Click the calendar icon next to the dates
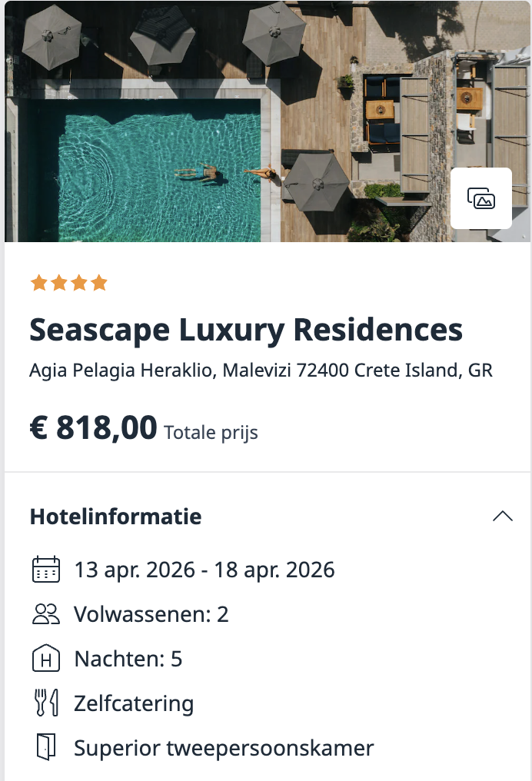This screenshot has width=532, height=781. pyautogui.click(x=45, y=570)
